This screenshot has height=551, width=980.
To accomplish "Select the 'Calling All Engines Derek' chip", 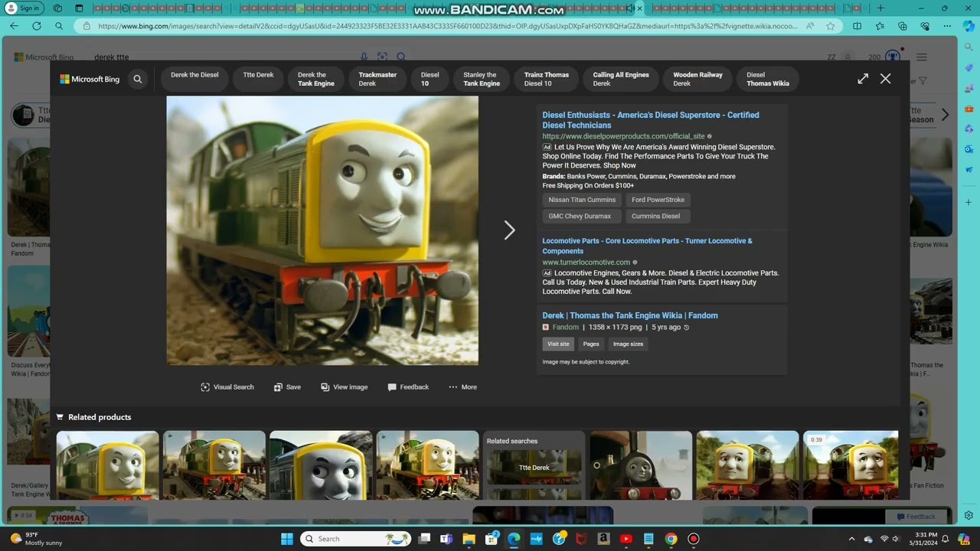I will [x=620, y=79].
